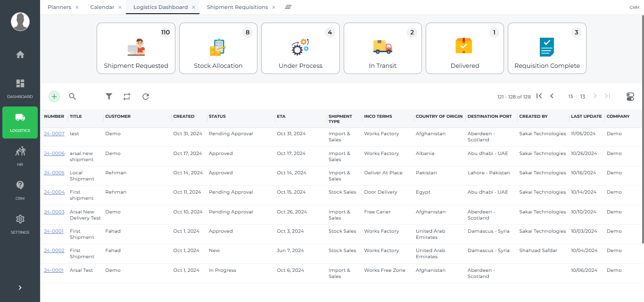Sort by the CUSTOMER column header
This screenshot has width=644, height=302.
point(118,116)
